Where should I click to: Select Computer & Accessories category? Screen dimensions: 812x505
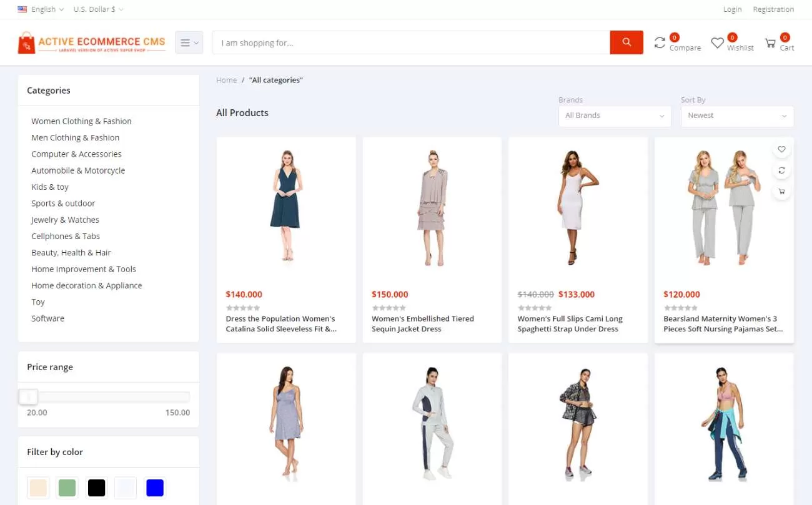(77, 154)
